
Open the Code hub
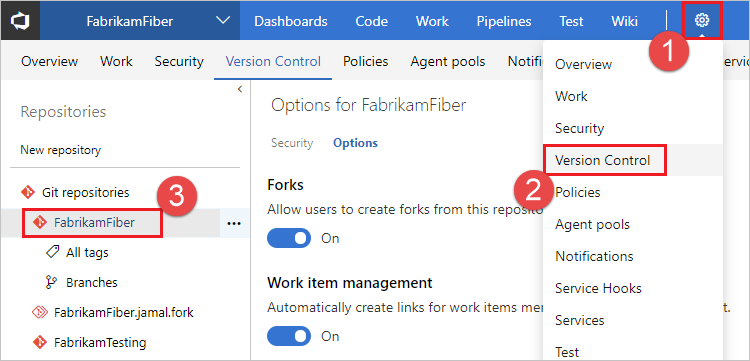click(x=372, y=22)
